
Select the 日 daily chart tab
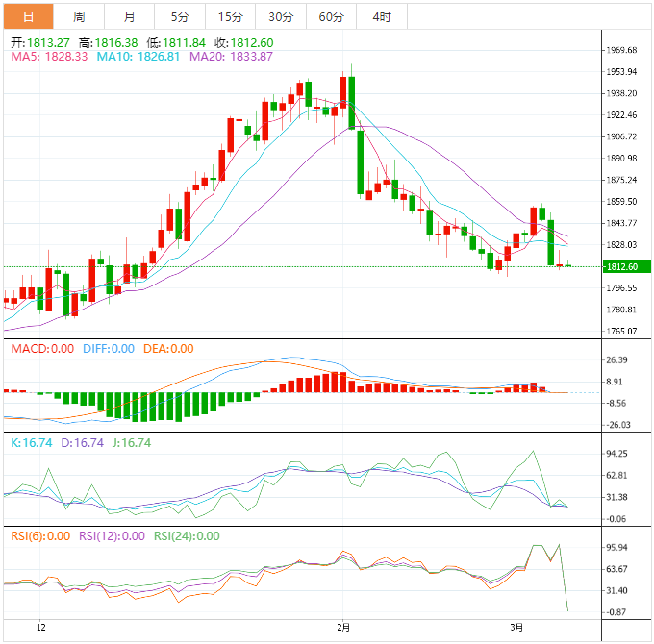28,16
